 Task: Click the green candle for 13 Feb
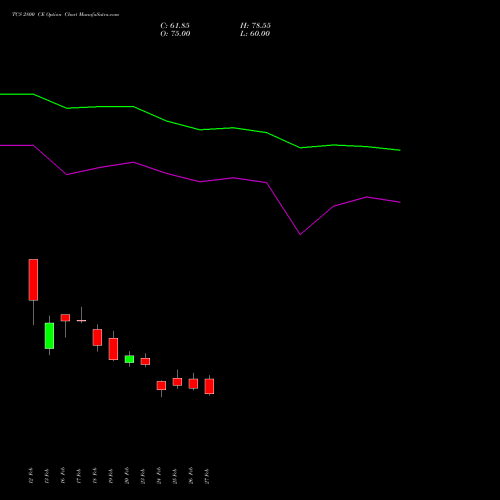click(49, 336)
